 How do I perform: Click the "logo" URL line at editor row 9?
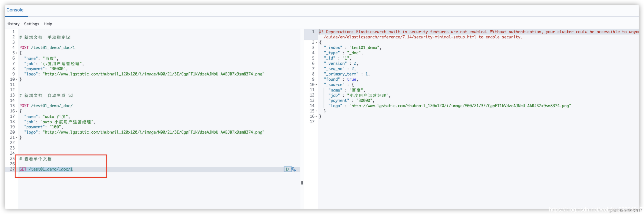click(144, 74)
